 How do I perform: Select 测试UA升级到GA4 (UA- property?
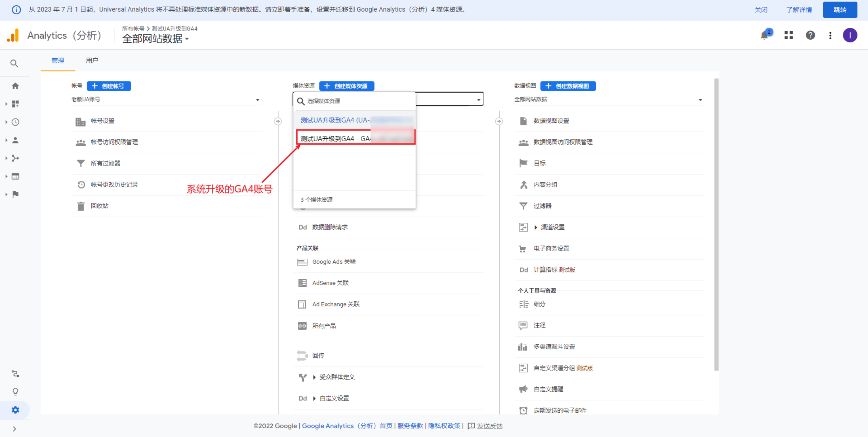click(x=355, y=120)
